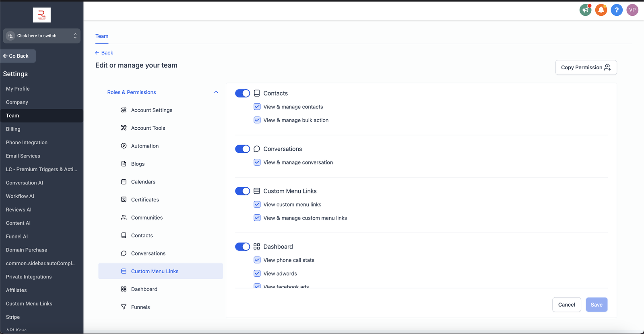Switch to the Team tab
The image size is (644, 334).
[x=102, y=36]
